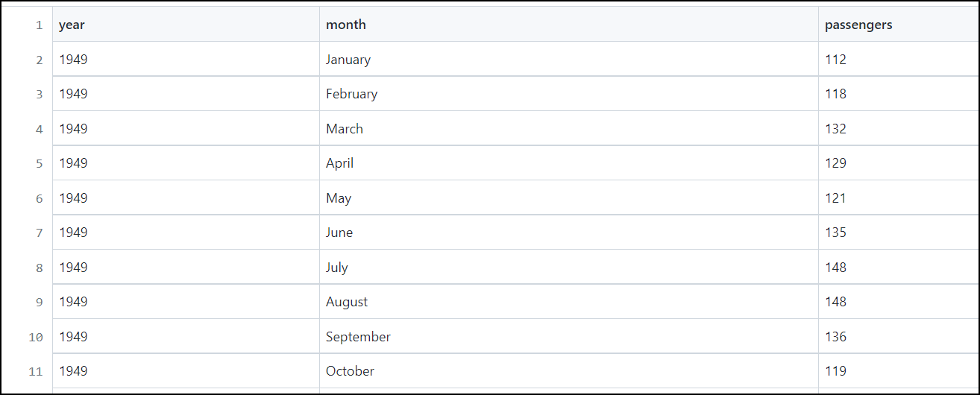This screenshot has width=980, height=395.
Task: Click passengers value 121
Action: click(835, 198)
